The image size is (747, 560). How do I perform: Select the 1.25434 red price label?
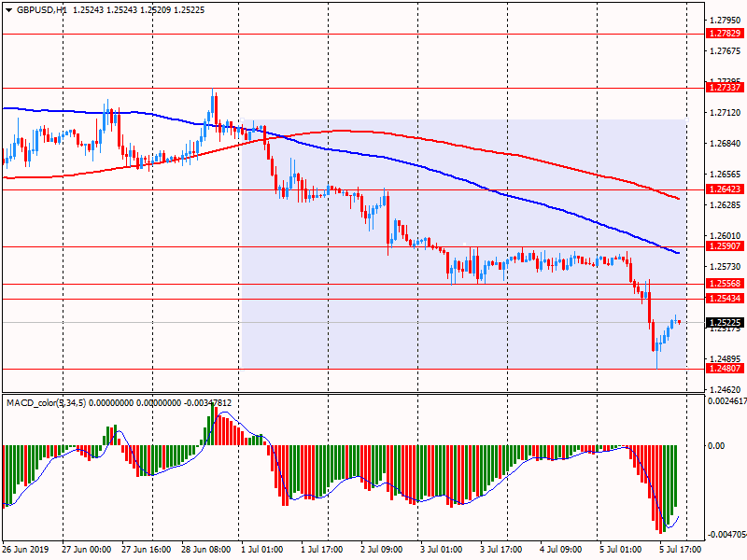click(x=725, y=298)
